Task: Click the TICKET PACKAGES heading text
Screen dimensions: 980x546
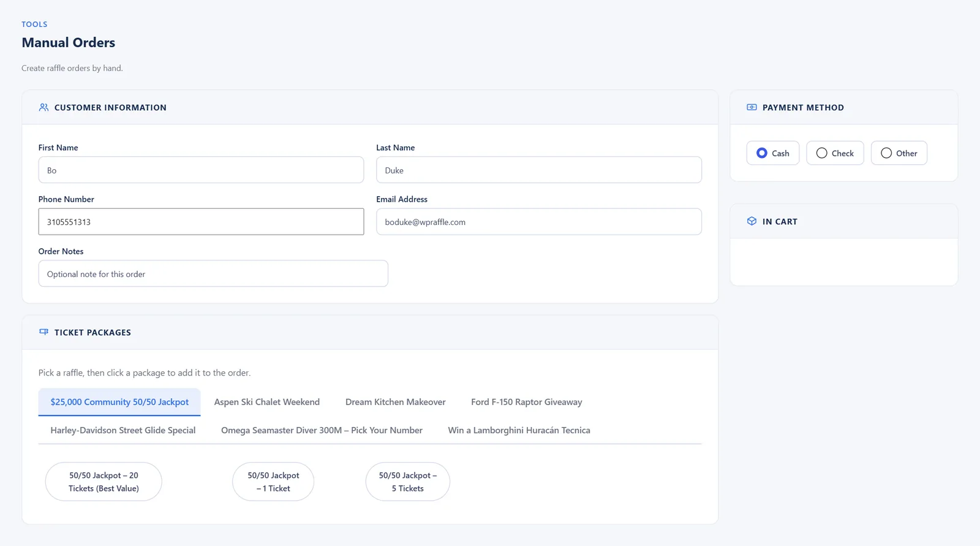Action: point(92,332)
